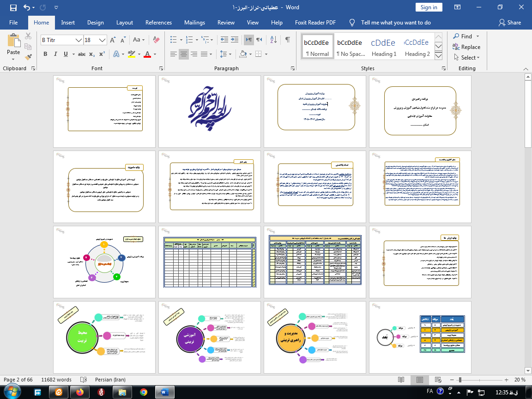This screenshot has width=532, height=399.
Task: Select the Bismillah calligraphy page thumbnail
Action: pos(210,111)
